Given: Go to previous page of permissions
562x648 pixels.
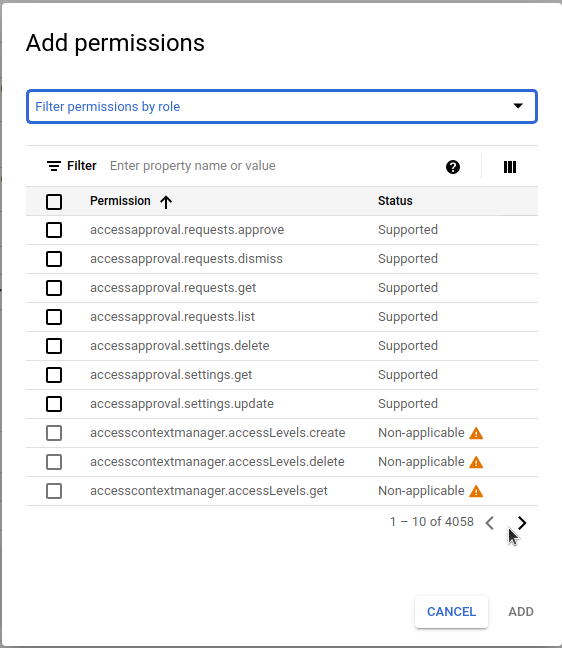Looking at the screenshot, I should point(490,523).
